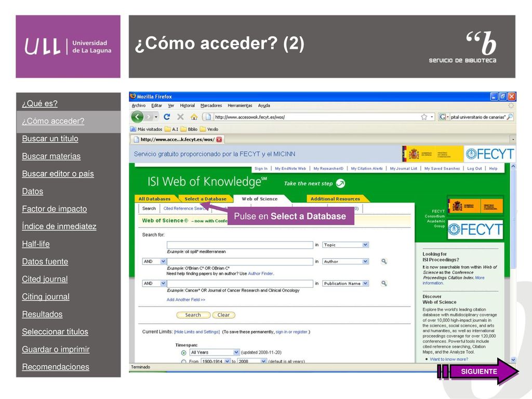Click the Add Another Field link
Viewport: 532px width, 399px height.
pos(186,300)
